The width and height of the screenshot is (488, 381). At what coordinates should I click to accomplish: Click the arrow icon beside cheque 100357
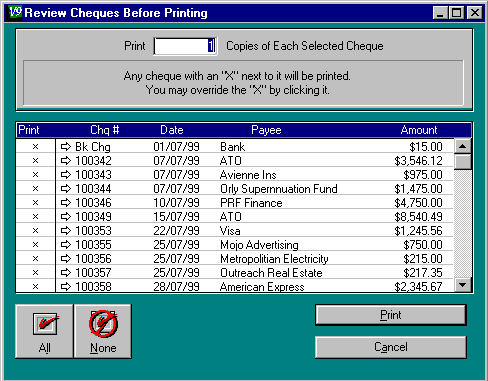[66, 272]
